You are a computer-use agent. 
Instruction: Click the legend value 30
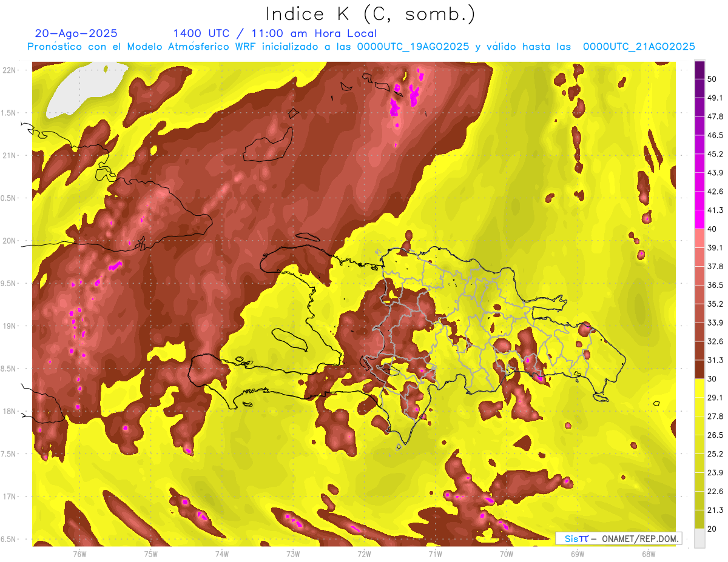[712, 379]
